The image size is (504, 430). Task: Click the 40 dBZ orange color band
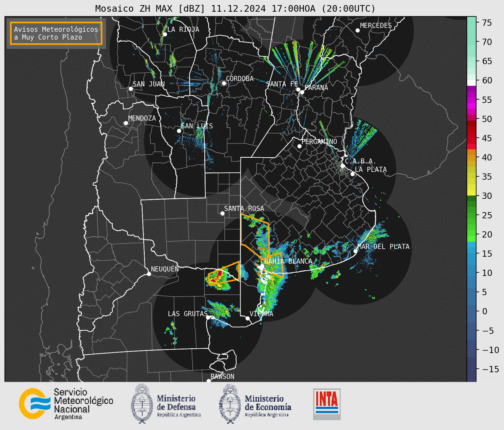point(471,157)
